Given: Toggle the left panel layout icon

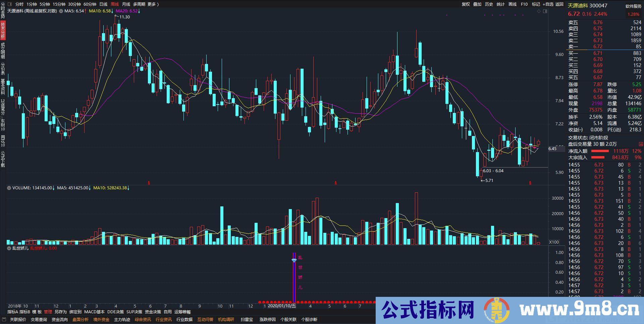Looking at the screenshot, I should [x=9, y=4].
